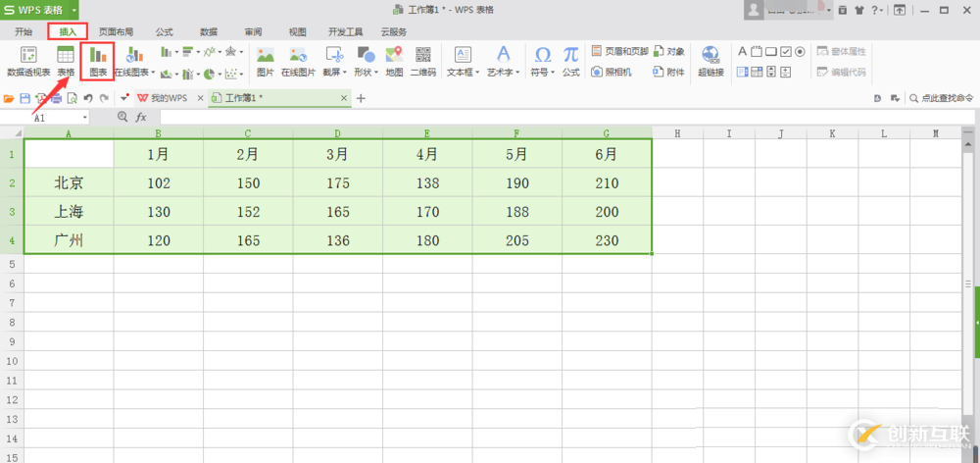
Task: Click the 图表 chart insert icon
Action: point(98,59)
